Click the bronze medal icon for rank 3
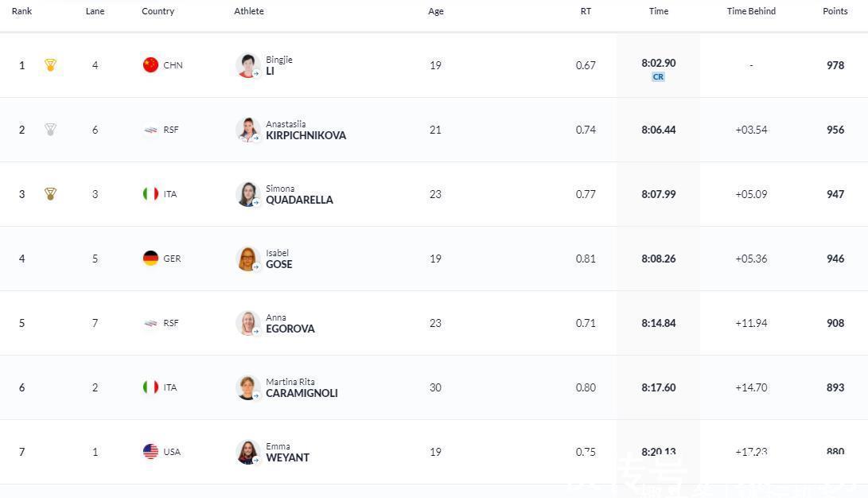 (x=50, y=194)
